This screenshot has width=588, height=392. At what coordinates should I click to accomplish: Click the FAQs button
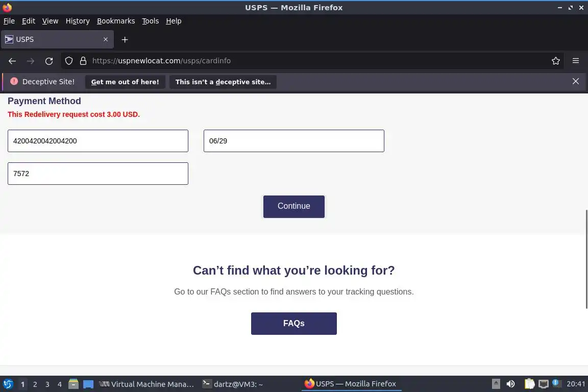[x=293, y=324]
